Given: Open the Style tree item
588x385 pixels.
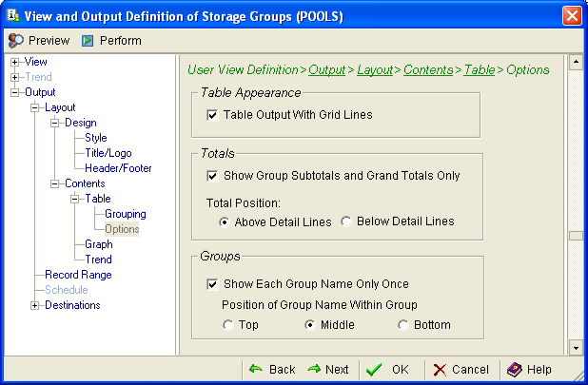Looking at the screenshot, I should pos(96,138).
